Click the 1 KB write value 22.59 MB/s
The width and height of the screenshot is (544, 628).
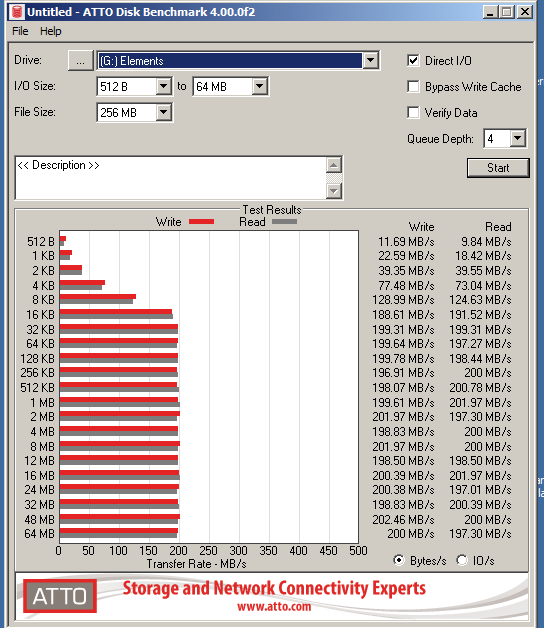[x=406, y=256]
